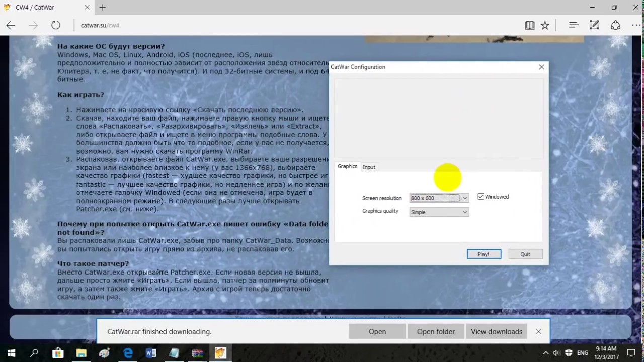Image resolution: width=644 pixels, height=362 pixels.
Task: Click the CatWar Configuration title bar text
Action: click(x=358, y=67)
